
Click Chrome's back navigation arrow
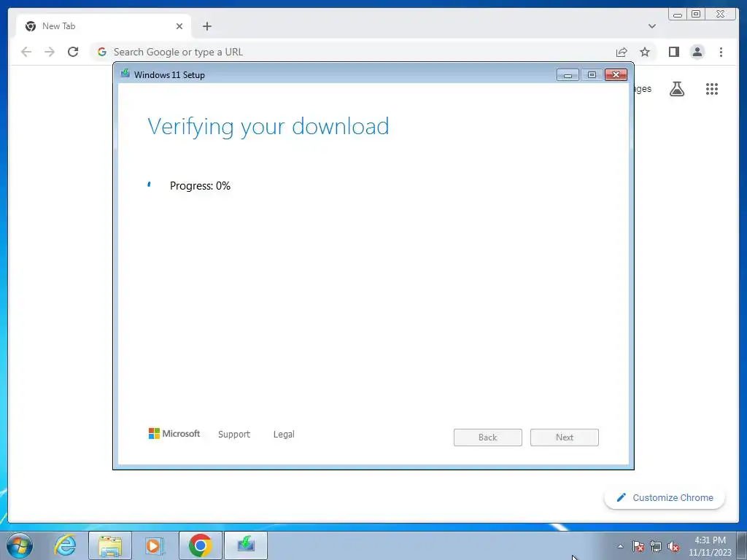point(26,52)
